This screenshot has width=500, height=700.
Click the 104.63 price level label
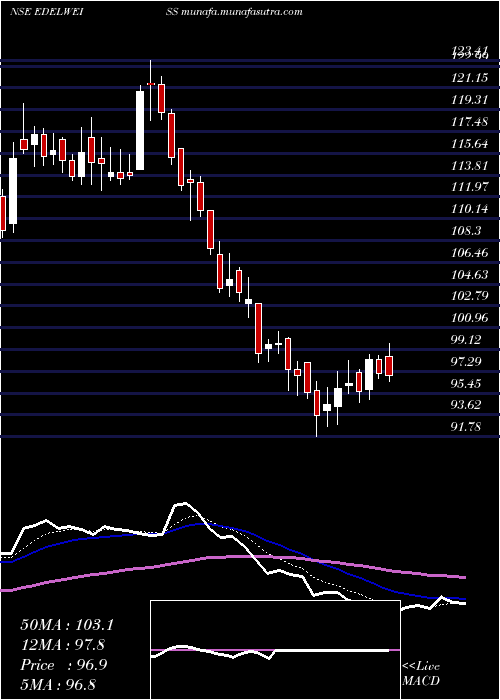pos(469,275)
